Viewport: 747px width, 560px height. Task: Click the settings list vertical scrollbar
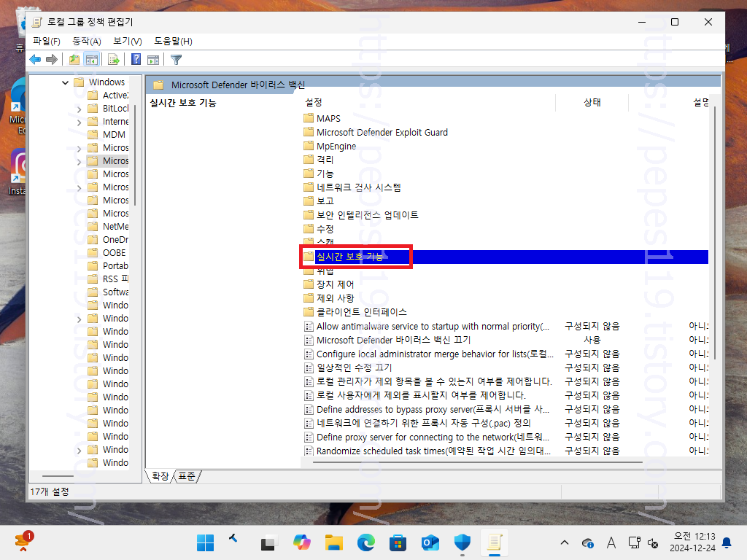click(715, 233)
